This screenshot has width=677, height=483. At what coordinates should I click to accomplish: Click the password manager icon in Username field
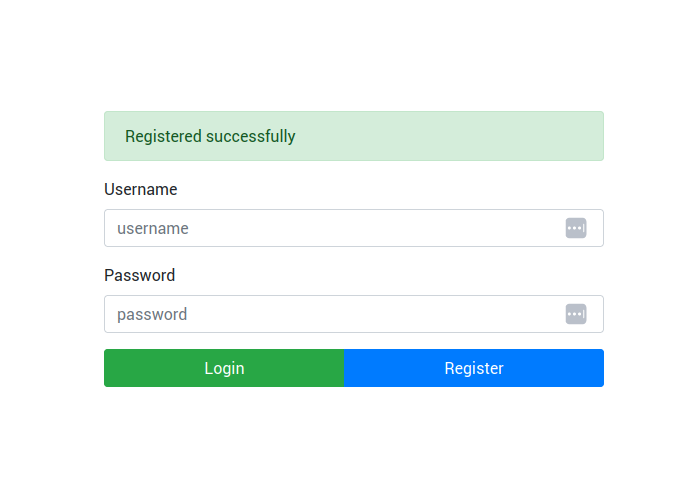pos(575,228)
